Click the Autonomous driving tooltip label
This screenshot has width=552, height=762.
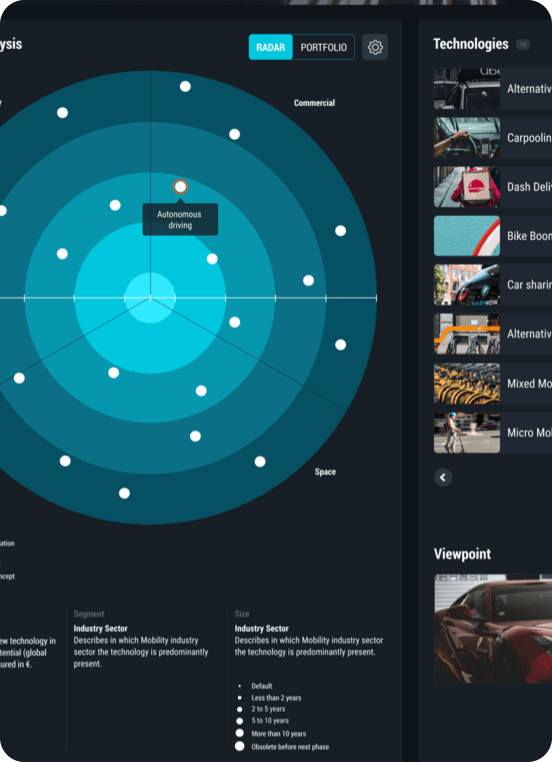180,220
